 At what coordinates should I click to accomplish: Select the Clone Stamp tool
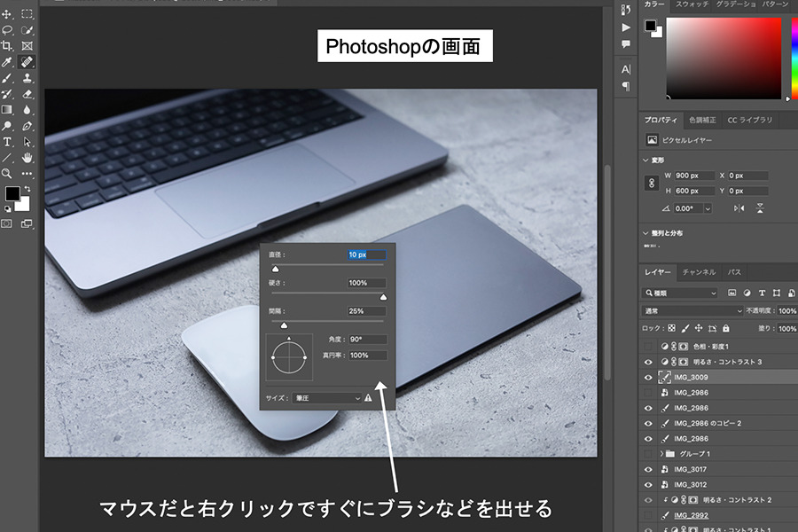point(27,78)
